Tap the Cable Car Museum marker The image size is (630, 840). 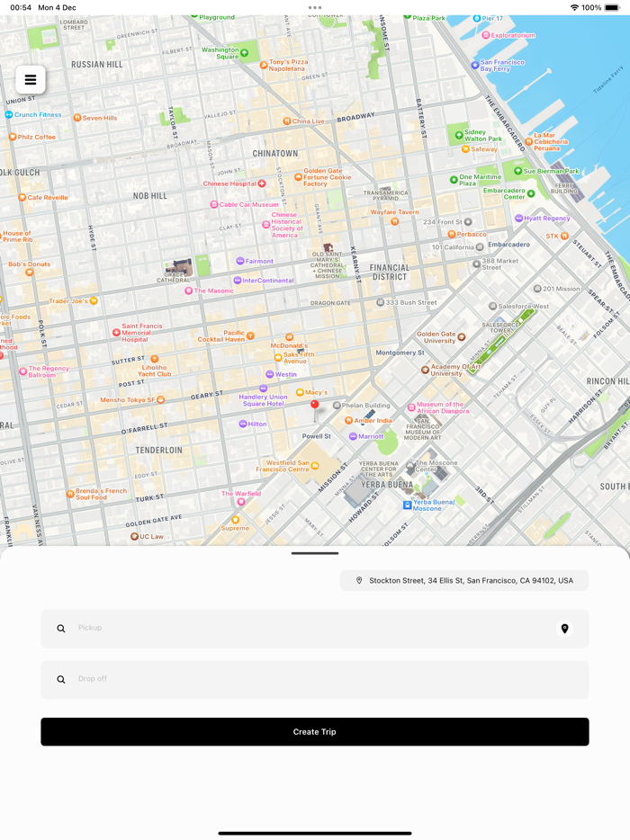tap(214, 204)
